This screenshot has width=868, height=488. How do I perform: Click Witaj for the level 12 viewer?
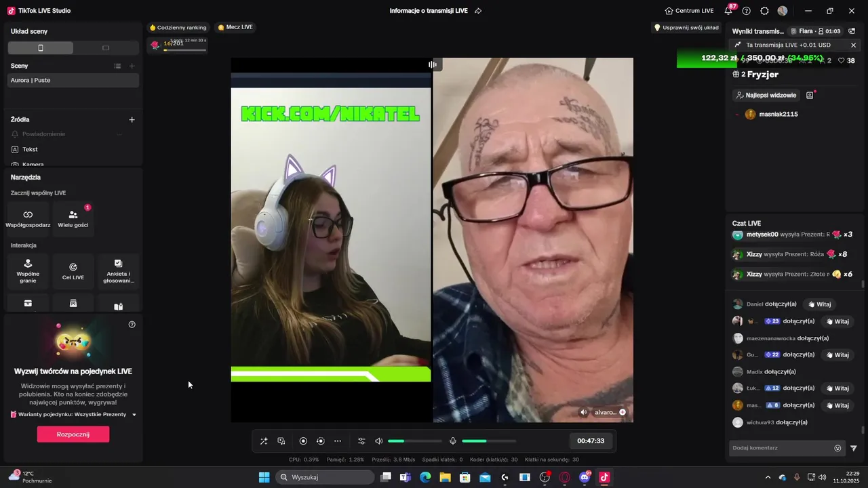837,388
